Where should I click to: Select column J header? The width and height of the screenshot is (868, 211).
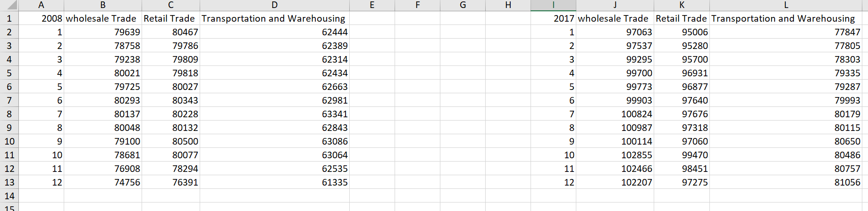[x=615, y=5]
